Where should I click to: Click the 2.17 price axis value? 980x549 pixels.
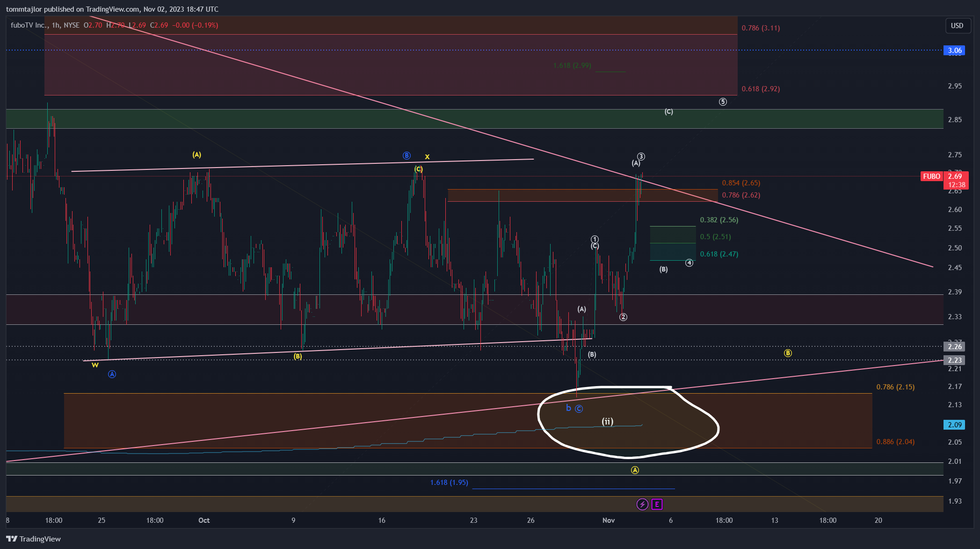click(x=955, y=387)
